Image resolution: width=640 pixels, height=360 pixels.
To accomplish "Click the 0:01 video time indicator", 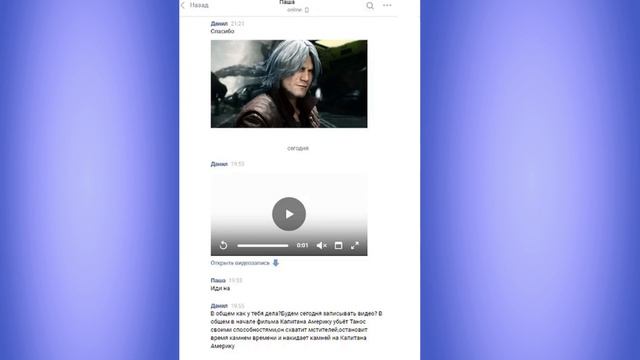I will pos(302,245).
